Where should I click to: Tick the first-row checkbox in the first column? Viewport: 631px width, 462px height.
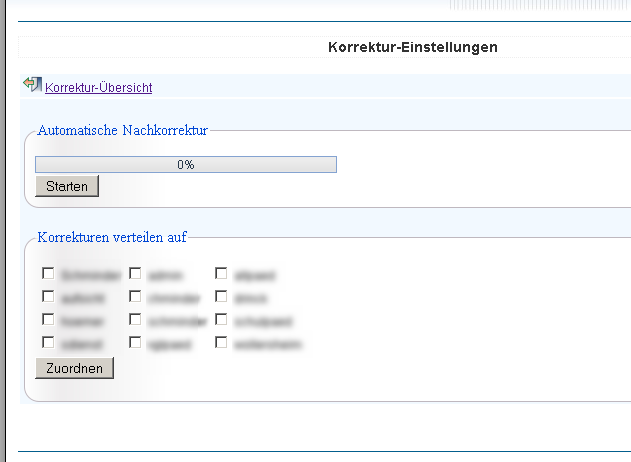[48, 273]
